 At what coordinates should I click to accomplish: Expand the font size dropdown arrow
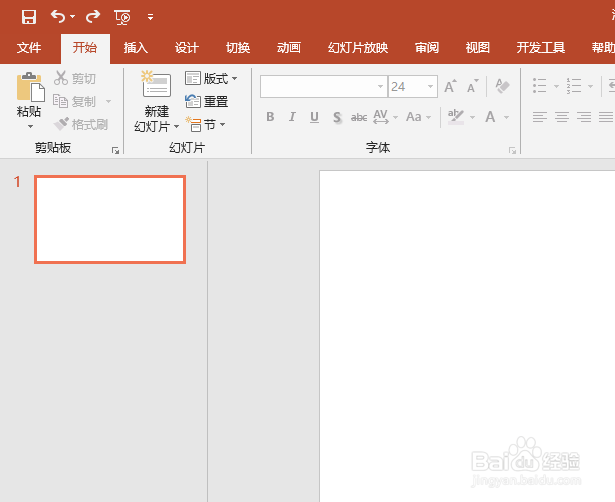click(430, 86)
